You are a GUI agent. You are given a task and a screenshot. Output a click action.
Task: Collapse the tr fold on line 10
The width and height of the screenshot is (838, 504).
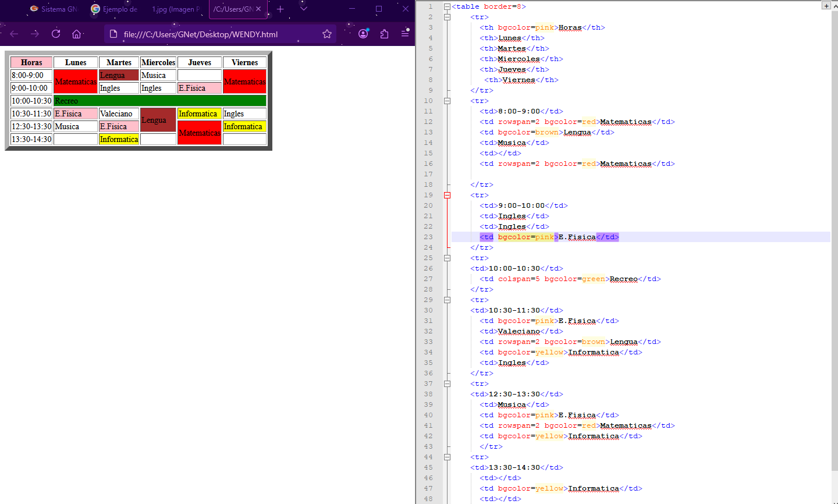click(447, 101)
